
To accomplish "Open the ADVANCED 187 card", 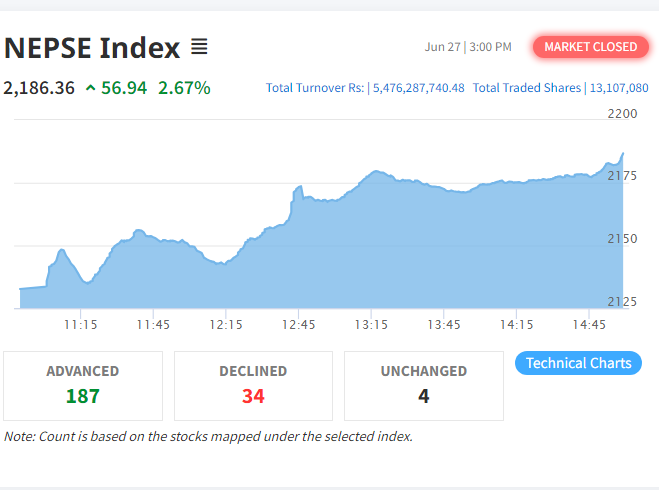I will tap(83, 386).
